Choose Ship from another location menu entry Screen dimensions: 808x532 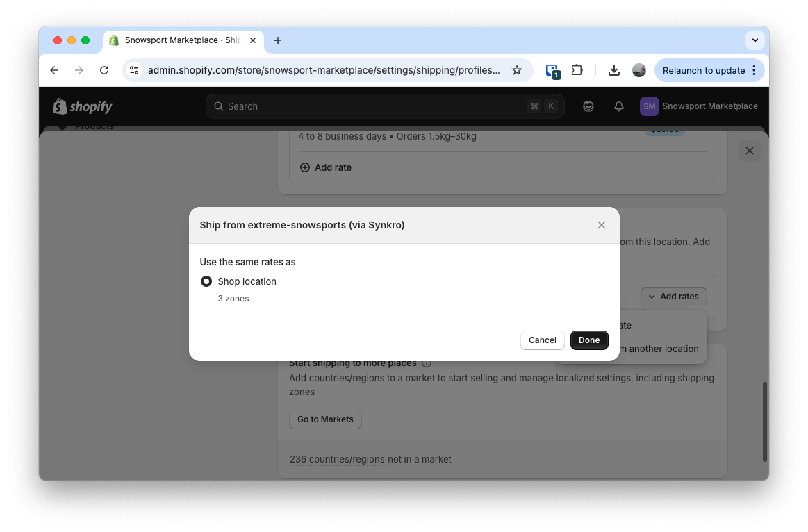tap(646, 349)
